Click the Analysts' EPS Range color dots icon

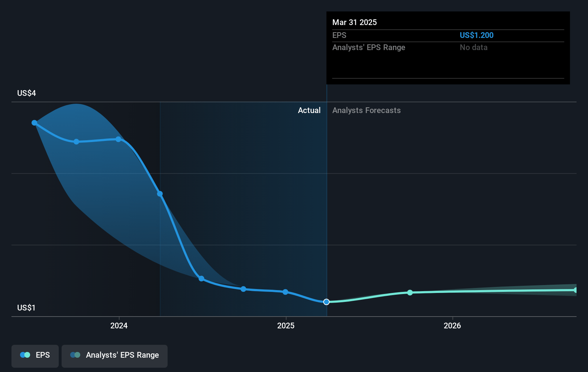coord(75,355)
